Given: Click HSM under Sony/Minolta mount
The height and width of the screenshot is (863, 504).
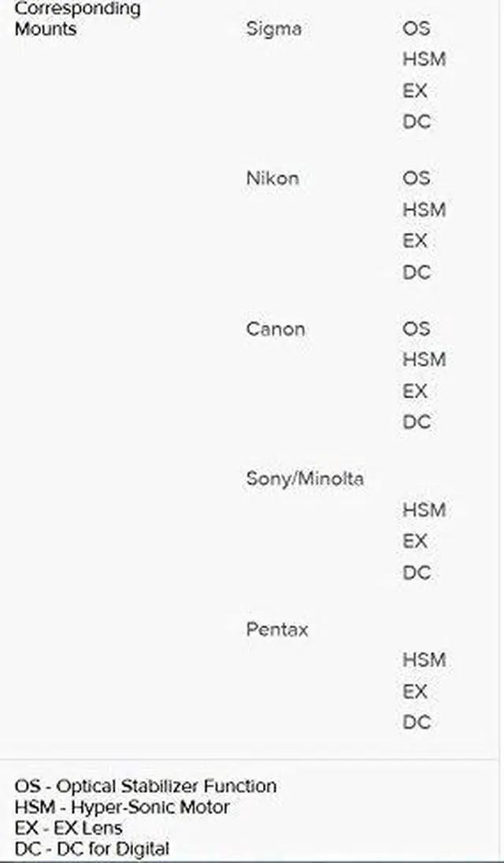Looking at the screenshot, I should [x=424, y=510].
